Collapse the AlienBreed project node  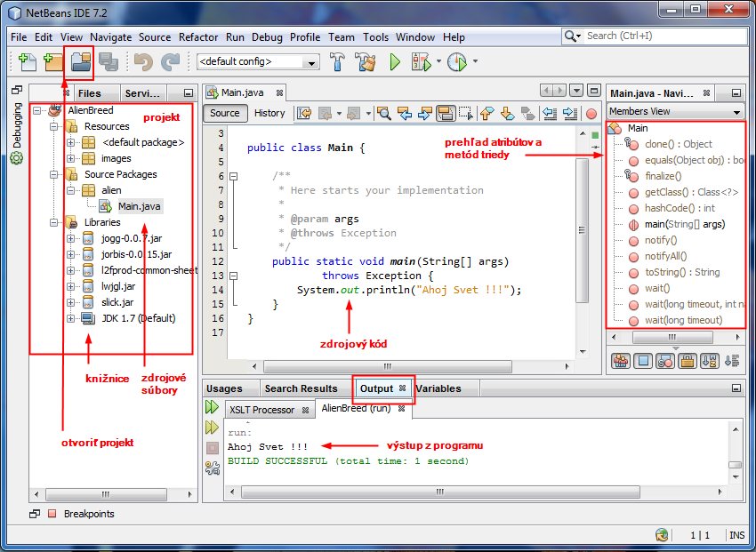pyautogui.click(x=37, y=110)
